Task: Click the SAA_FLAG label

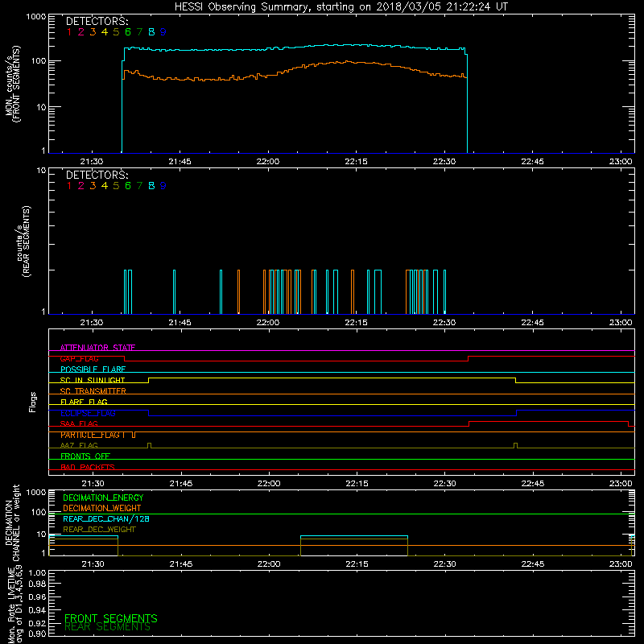Action: click(x=79, y=423)
